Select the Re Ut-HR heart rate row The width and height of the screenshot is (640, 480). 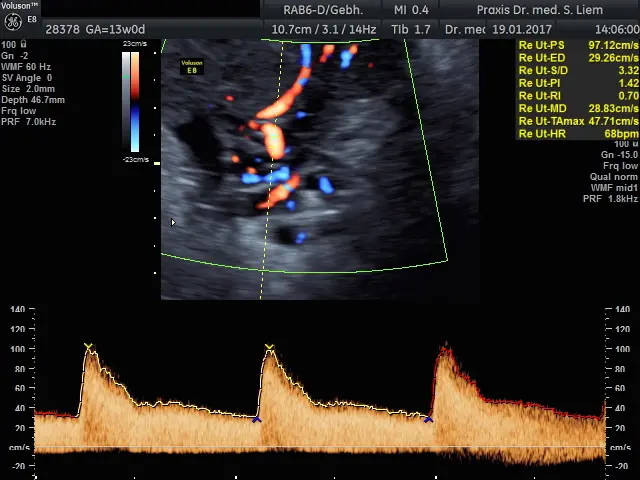click(578, 133)
